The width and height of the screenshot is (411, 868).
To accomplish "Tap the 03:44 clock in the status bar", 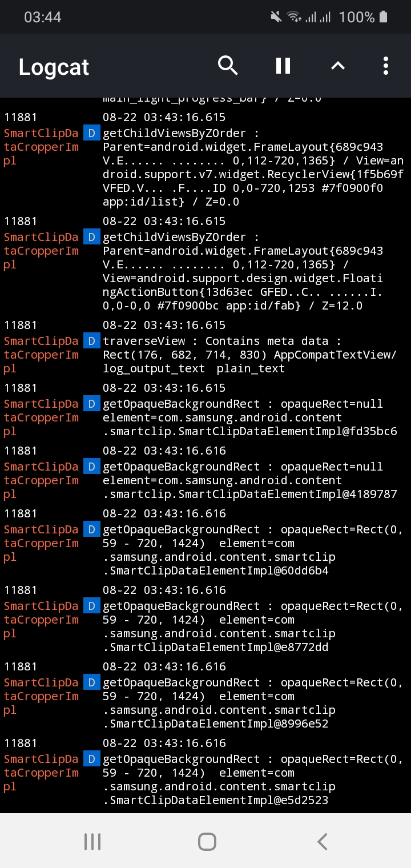I will tap(43, 17).
